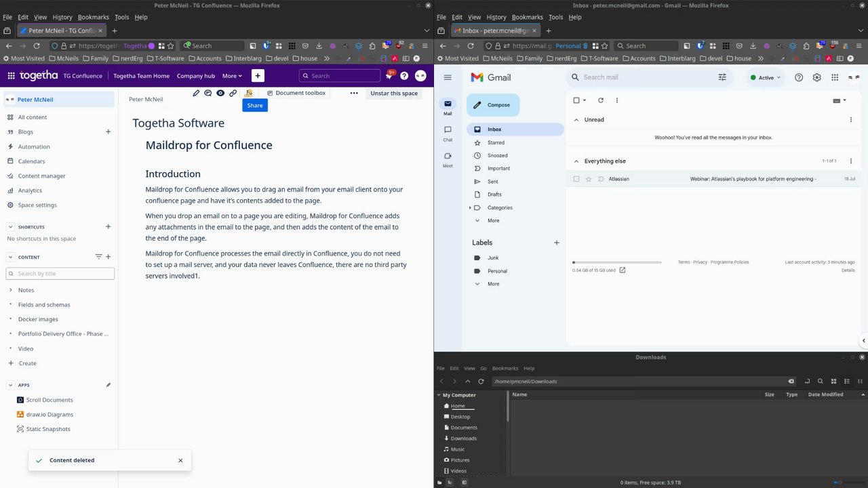868x488 pixels.
Task: Open Togetha Team Home link
Action: tap(141, 76)
